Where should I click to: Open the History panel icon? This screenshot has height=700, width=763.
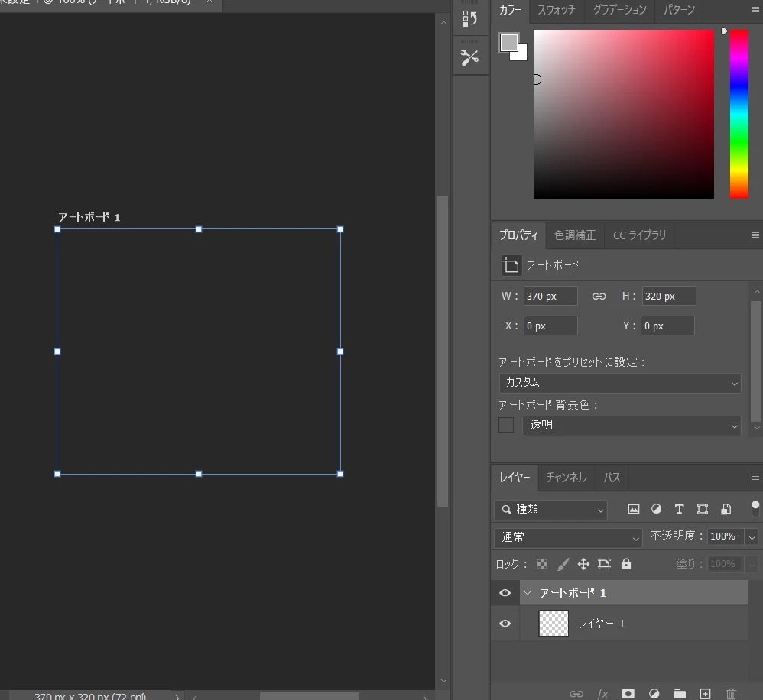coord(469,18)
